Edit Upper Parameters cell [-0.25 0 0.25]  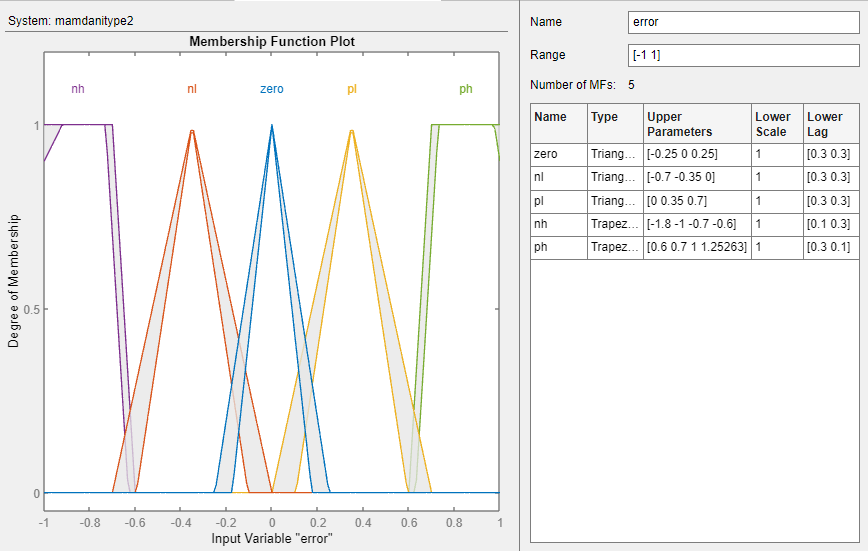point(696,154)
